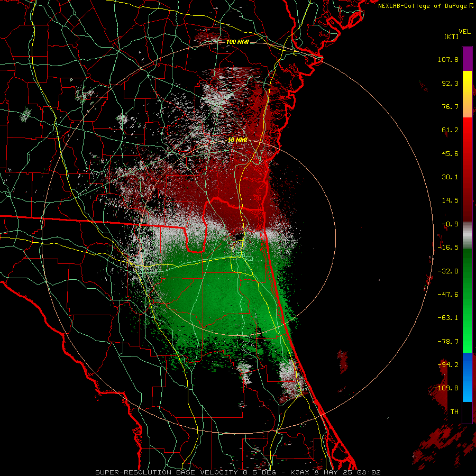
Task: Pick the black TH segment of color bar
Action: 467,412
